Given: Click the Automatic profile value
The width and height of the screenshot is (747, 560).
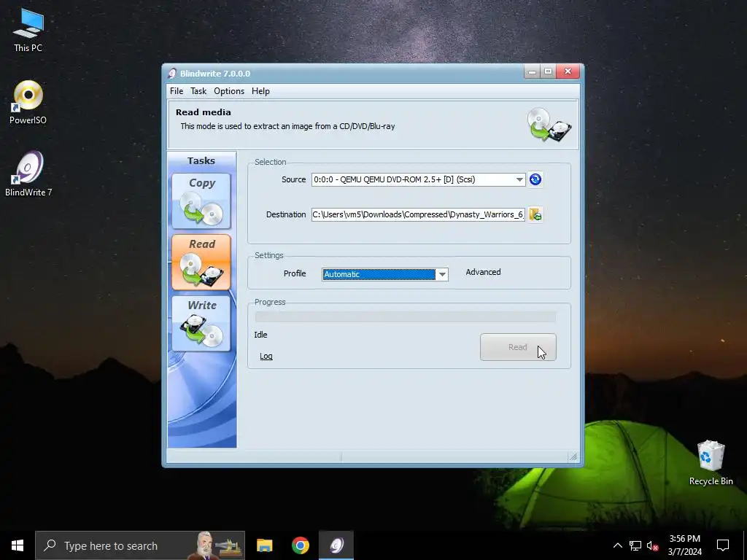Looking at the screenshot, I should pos(379,274).
